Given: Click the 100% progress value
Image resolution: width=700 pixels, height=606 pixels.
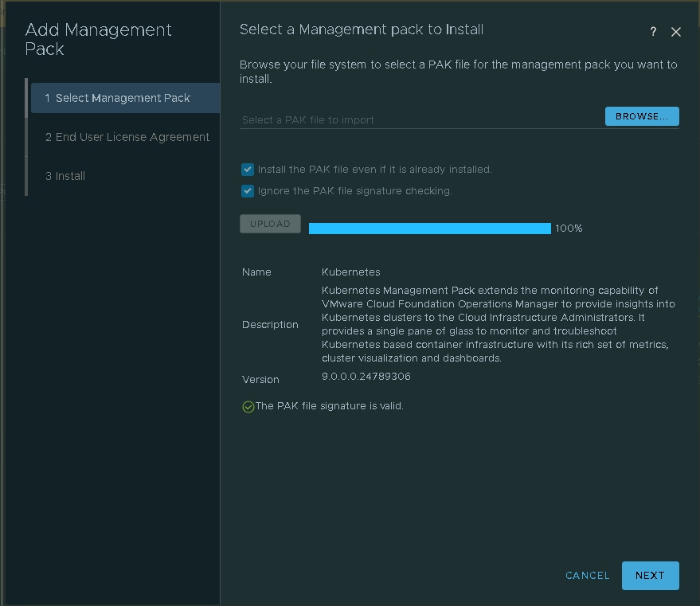Looking at the screenshot, I should pyautogui.click(x=569, y=229).
